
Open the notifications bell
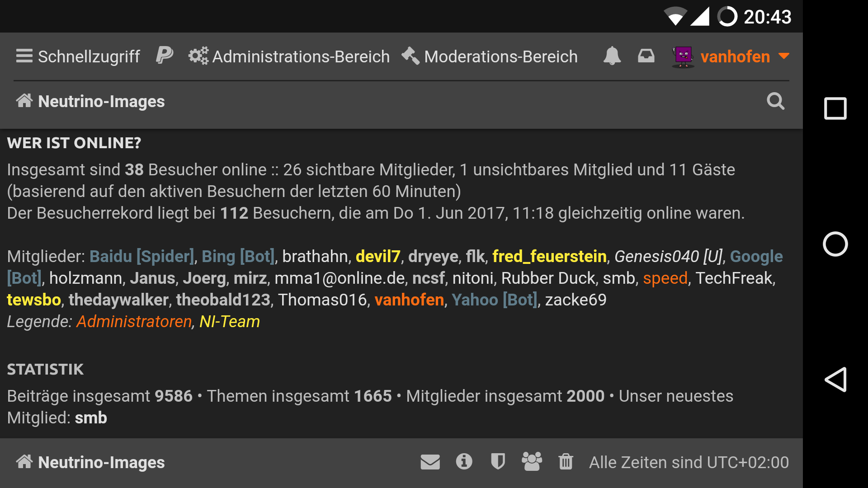[x=612, y=56]
